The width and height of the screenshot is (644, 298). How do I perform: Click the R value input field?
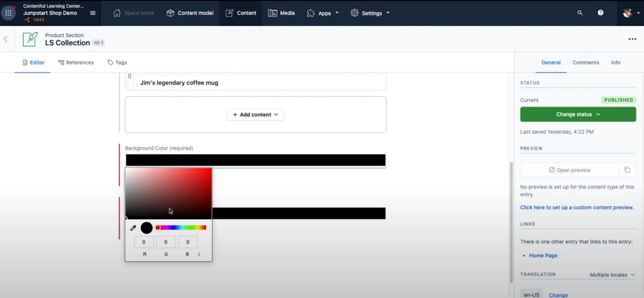point(144,242)
